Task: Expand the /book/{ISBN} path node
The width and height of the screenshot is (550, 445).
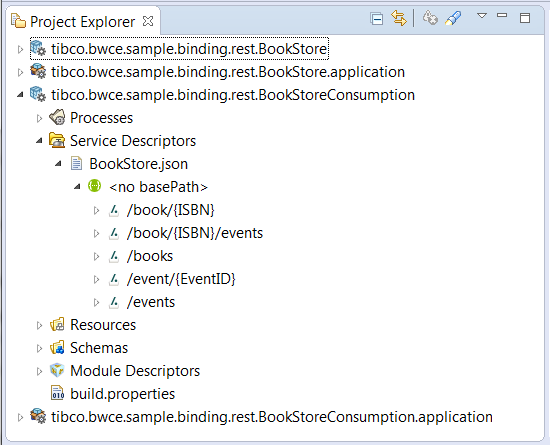Action: tap(96, 210)
